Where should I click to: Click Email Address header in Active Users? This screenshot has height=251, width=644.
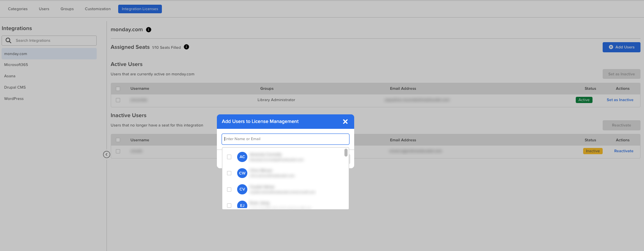[403, 89]
